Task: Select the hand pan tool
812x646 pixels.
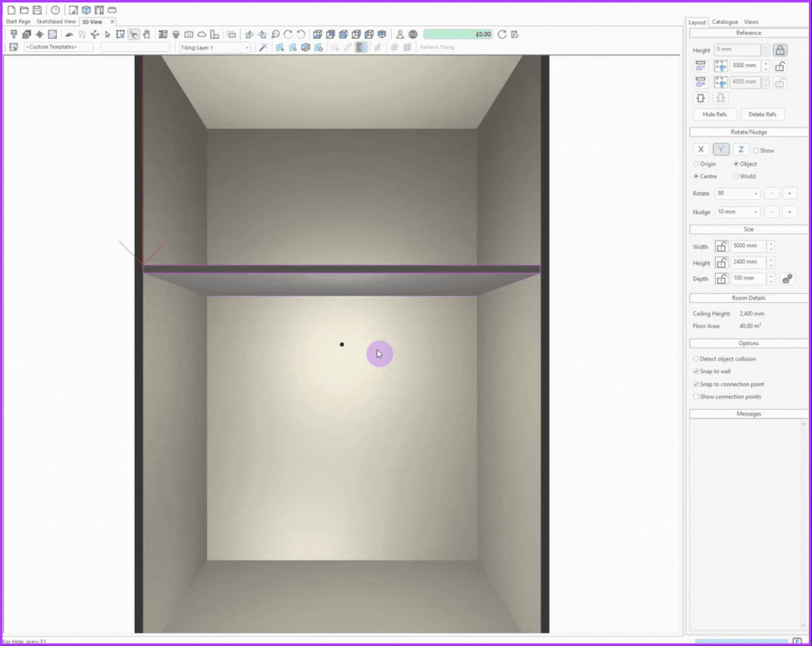Action: click(147, 35)
